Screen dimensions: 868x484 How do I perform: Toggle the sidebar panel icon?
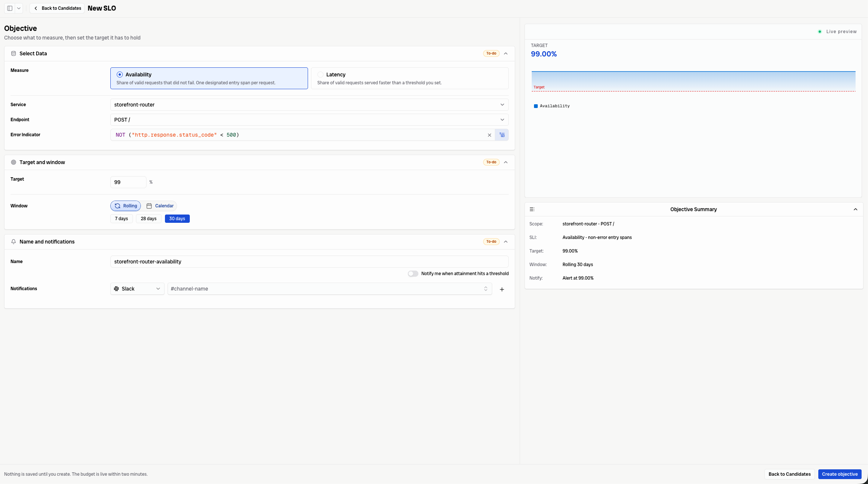[x=10, y=8]
